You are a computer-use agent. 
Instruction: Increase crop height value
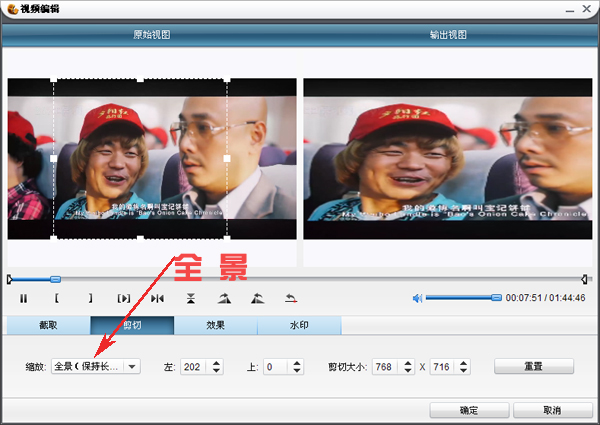[463, 363]
